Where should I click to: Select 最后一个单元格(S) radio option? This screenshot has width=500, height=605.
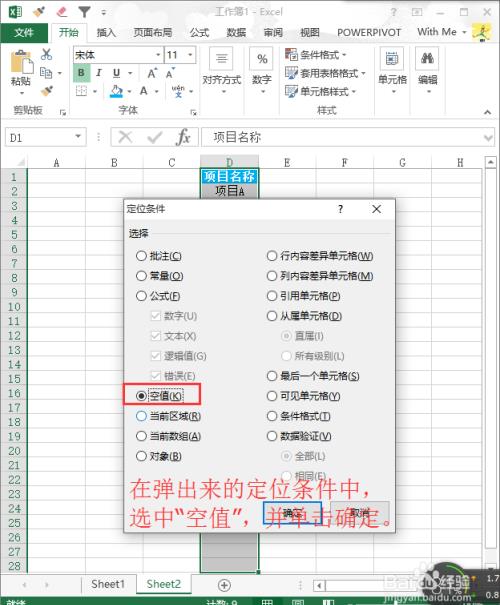313,376
